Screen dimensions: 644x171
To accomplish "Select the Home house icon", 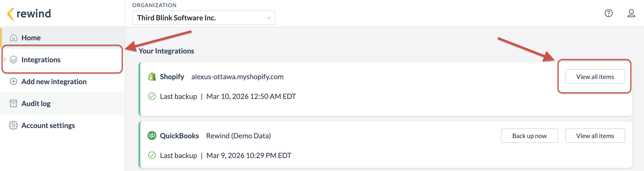I will click(13, 37).
